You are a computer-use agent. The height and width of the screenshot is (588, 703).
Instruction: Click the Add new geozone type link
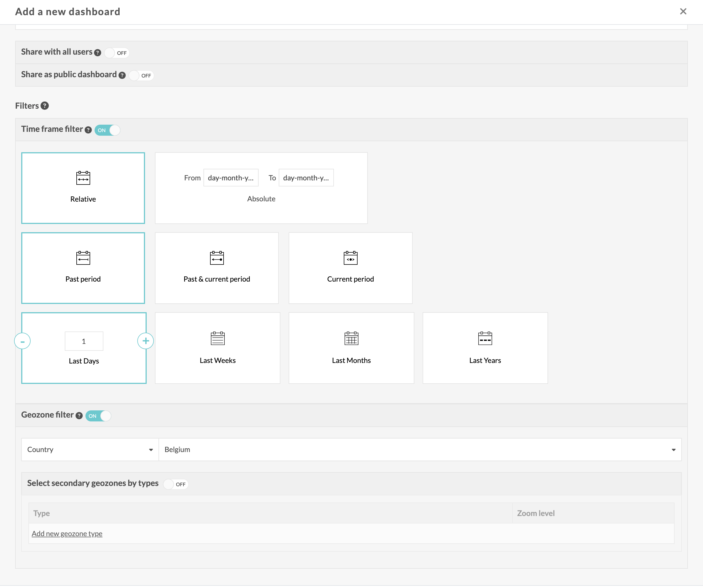pyautogui.click(x=67, y=533)
